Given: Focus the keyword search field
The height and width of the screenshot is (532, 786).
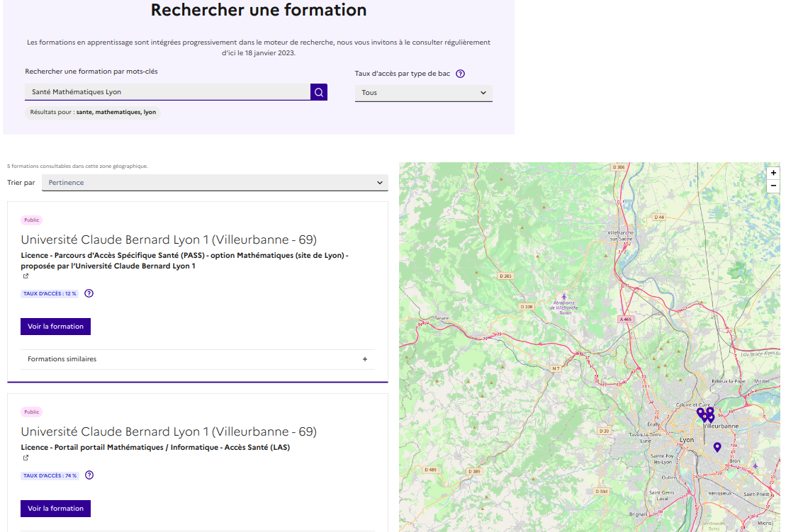Looking at the screenshot, I should (x=167, y=92).
